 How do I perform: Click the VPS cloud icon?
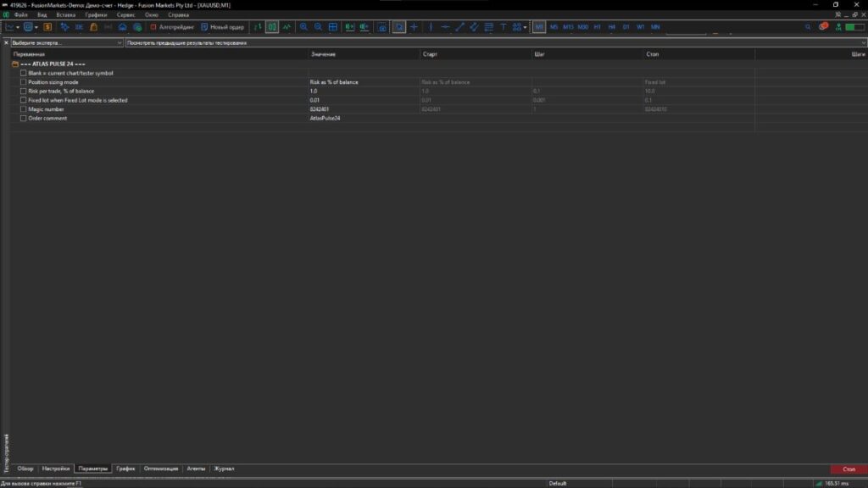(x=122, y=26)
